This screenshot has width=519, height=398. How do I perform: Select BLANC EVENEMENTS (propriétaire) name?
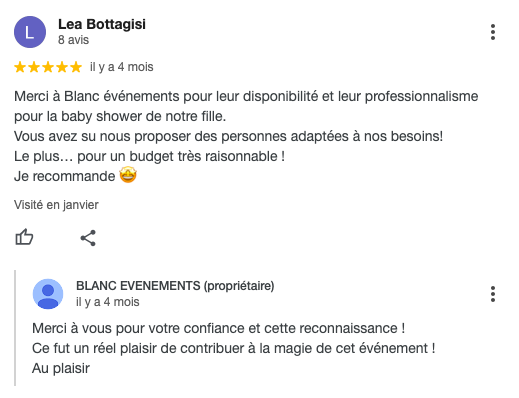pos(175,286)
